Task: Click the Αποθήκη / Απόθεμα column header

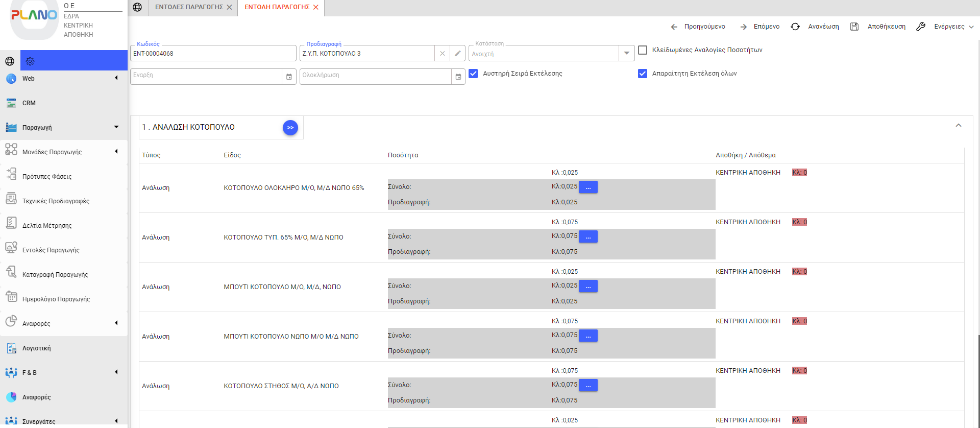Action: click(x=746, y=155)
